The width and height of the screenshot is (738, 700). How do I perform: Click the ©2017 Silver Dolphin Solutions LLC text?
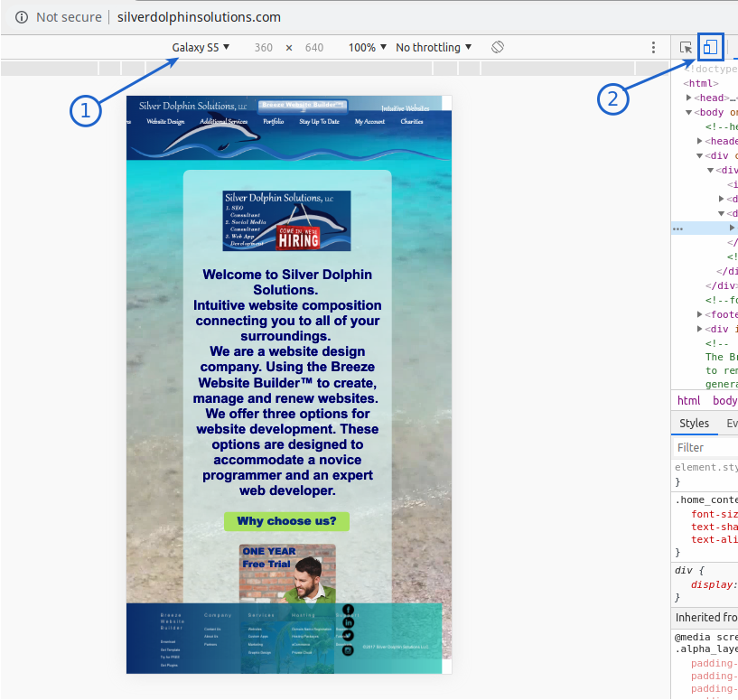(396, 647)
